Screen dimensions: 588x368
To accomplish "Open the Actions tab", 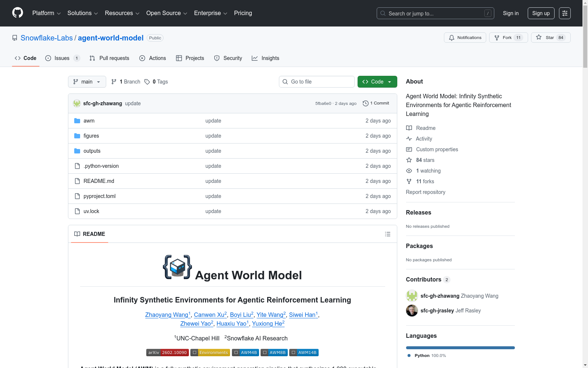I will pyautogui.click(x=153, y=58).
